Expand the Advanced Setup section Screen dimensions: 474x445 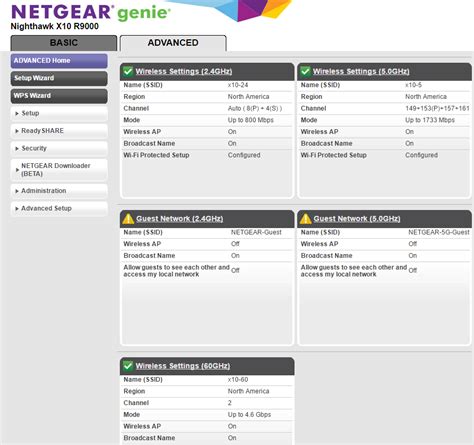(x=59, y=208)
